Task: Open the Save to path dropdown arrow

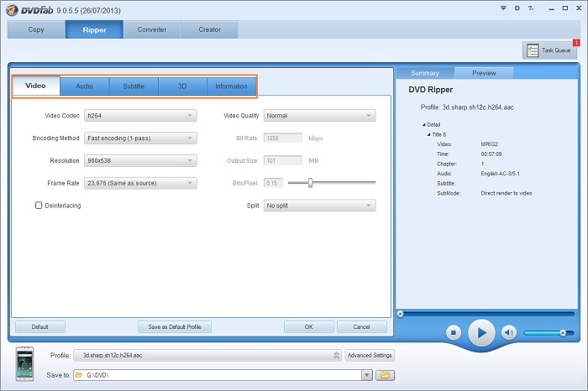Action: tap(367, 375)
